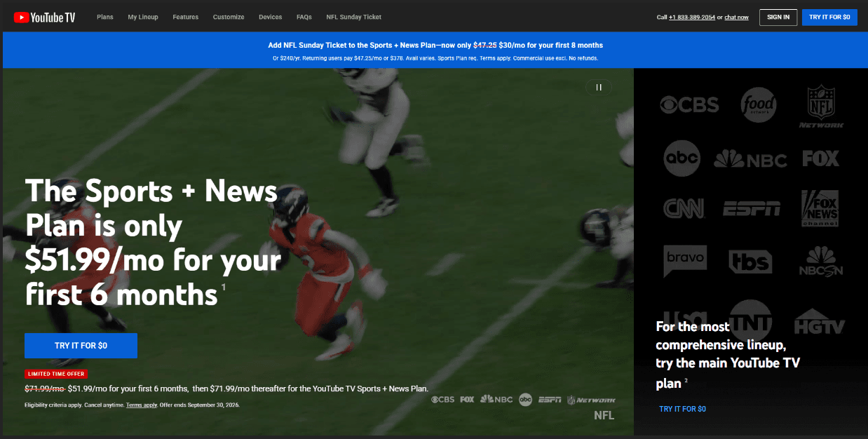The height and width of the screenshot is (439, 868).
Task: Select the NBCSN channel logo
Action: coord(821,261)
